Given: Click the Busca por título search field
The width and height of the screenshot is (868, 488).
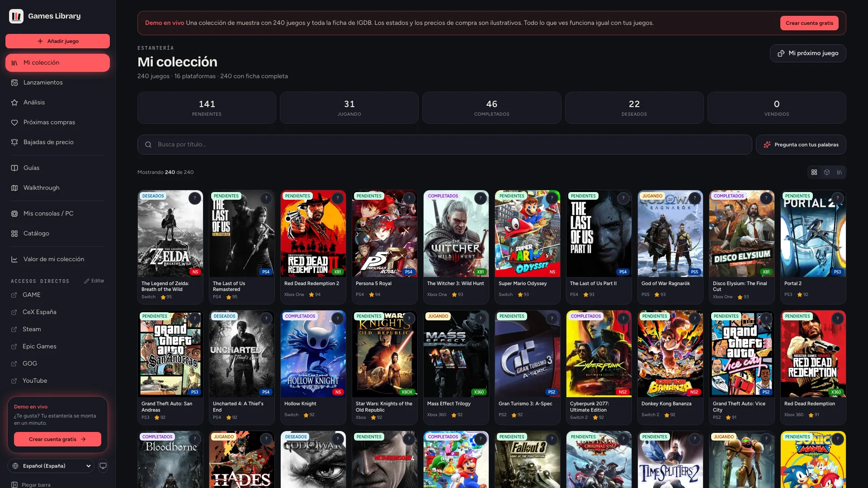Looking at the screenshot, I should pos(444,145).
